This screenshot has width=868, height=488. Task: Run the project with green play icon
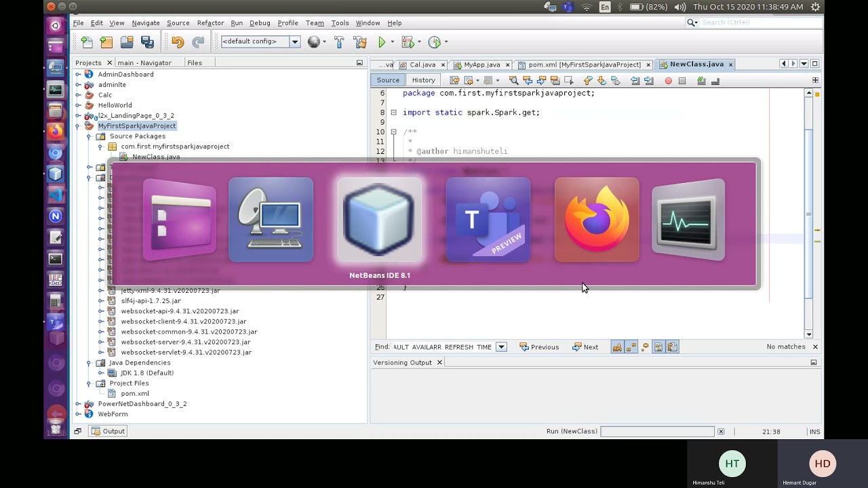[382, 42]
